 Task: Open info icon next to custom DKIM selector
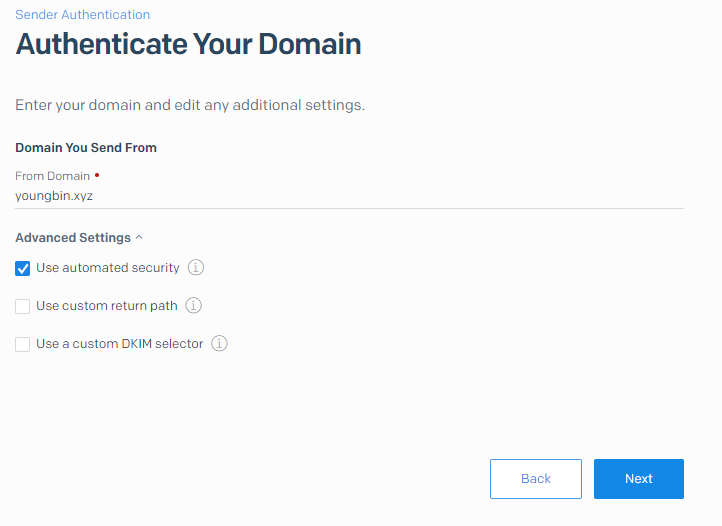coord(220,344)
